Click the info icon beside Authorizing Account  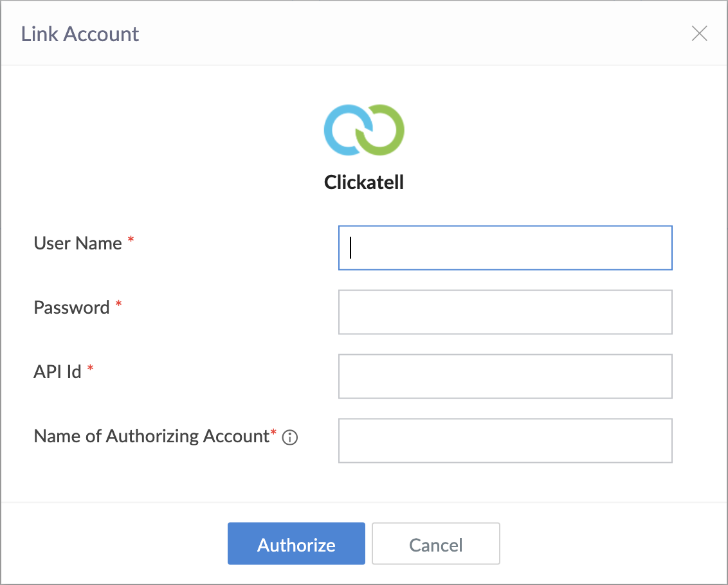[x=291, y=438]
